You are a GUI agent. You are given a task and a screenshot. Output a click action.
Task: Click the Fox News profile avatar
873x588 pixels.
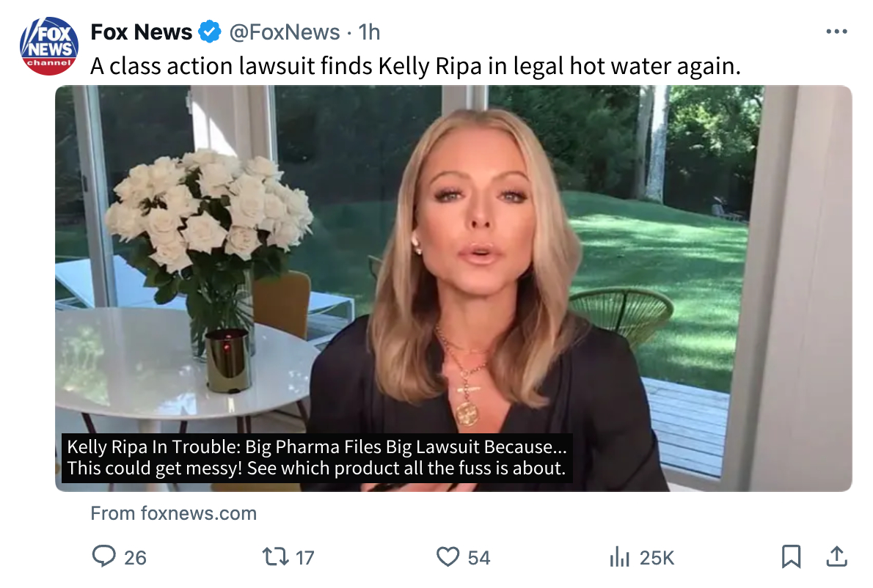(x=49, y=46)
